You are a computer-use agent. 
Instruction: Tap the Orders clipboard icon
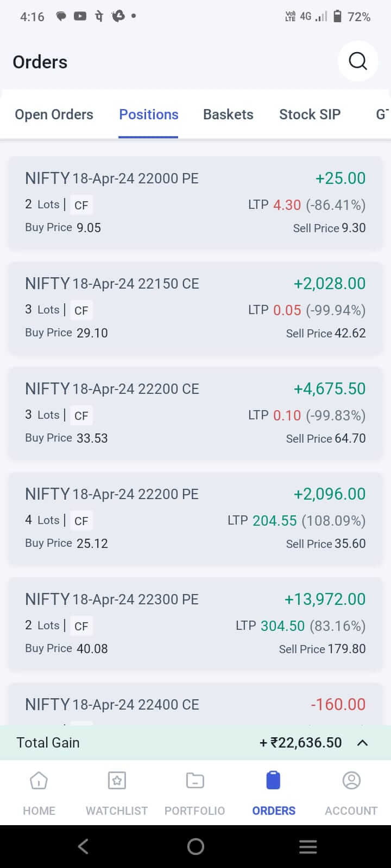273,781
